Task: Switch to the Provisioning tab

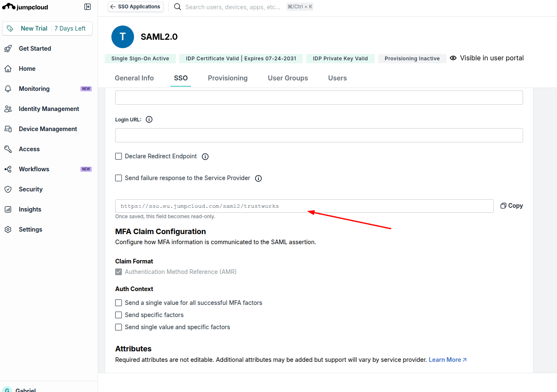Action: click(x=228, y=78)
